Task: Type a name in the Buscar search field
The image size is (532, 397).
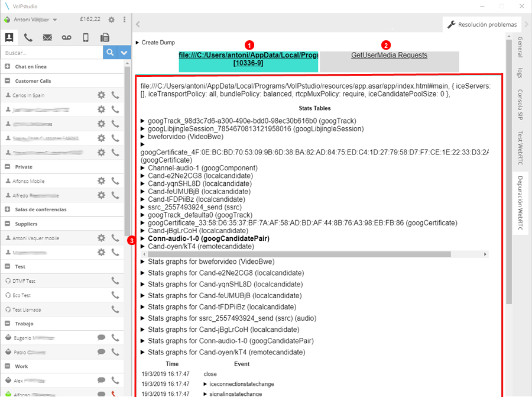Action: click(x=53, y=52)
